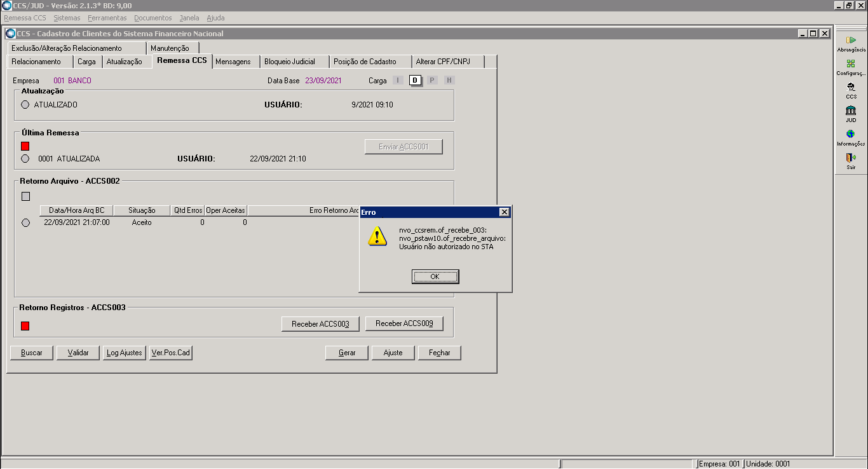The width and height of the screenshot is (868, 469).
Task: Close the Erro dialog with X
Action: point(504,212)
